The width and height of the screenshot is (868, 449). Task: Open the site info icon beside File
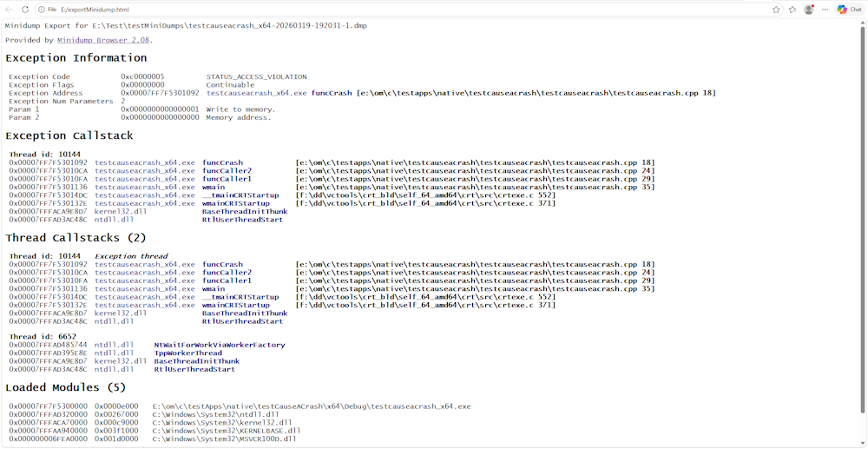42,10
